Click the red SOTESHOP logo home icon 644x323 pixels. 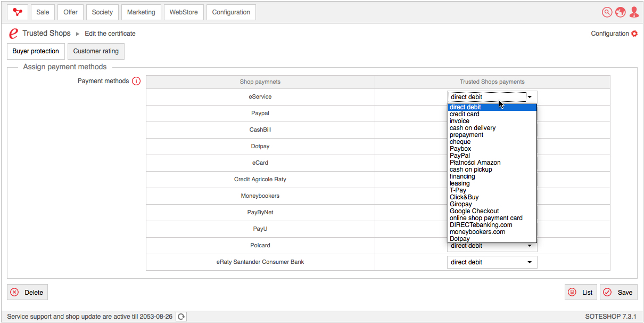coord(18,12)
